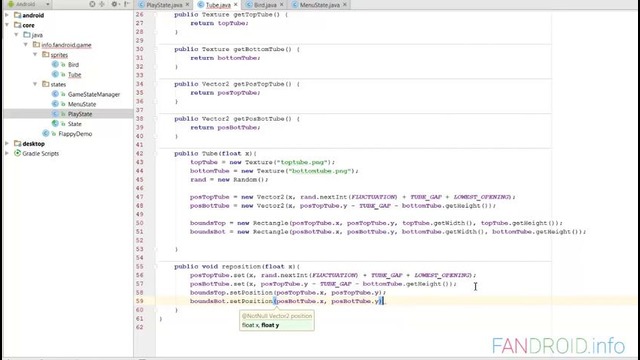Select the core module folder icon
The image size is (640, 360).
(x=17, y=25)
